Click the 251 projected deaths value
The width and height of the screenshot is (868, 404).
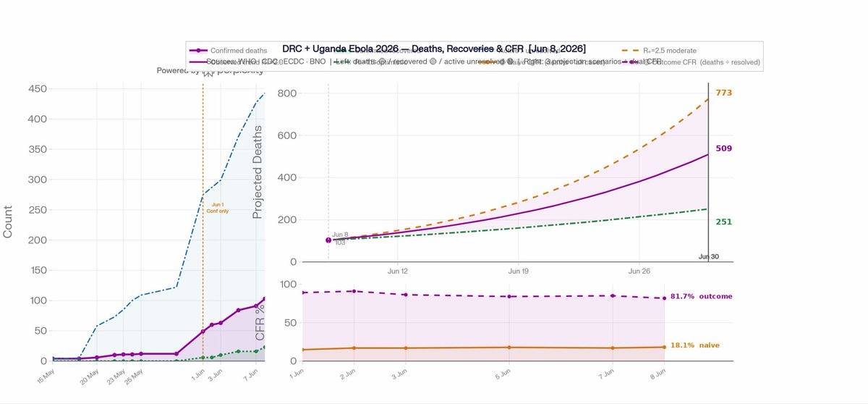[724, 222]
